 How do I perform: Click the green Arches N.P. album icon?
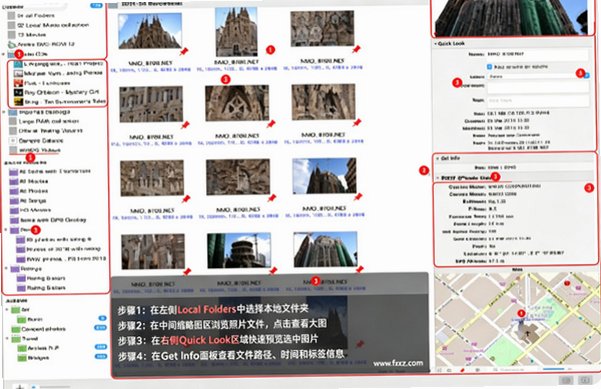(22, 348)
